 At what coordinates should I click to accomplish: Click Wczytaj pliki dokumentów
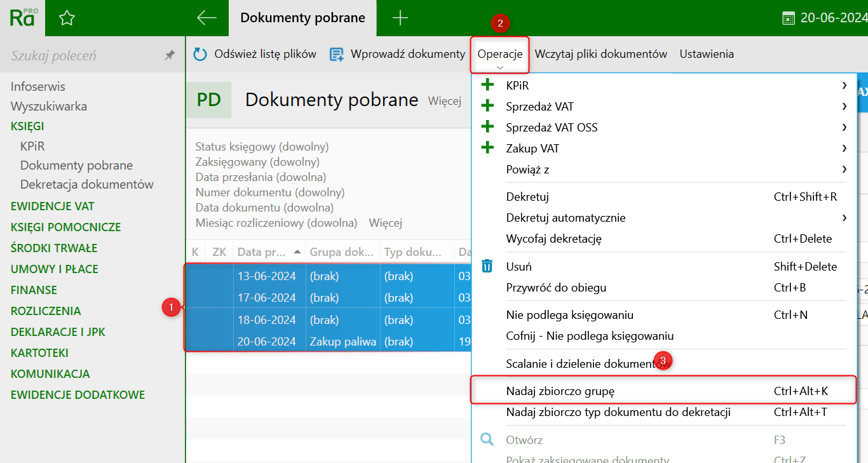[x=600, y=54]
